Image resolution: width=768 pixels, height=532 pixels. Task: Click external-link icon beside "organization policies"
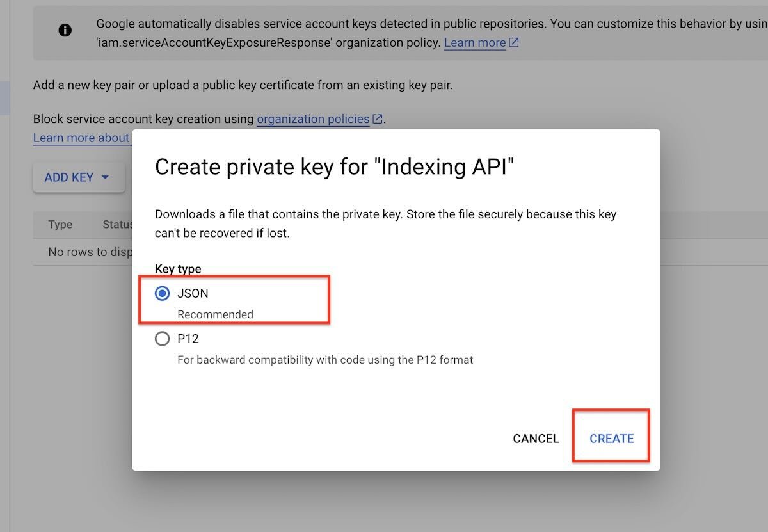pyautogui.click(x=378, y=119)
